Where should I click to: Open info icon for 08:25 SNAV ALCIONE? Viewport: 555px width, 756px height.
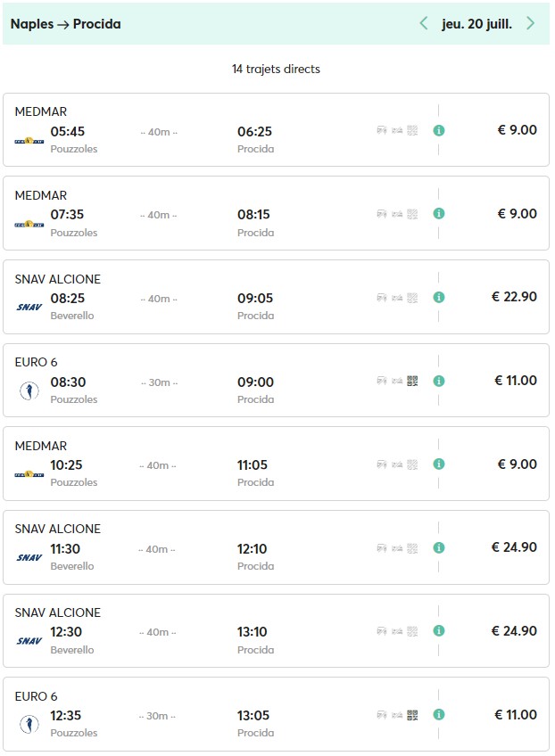click(439, 297)
